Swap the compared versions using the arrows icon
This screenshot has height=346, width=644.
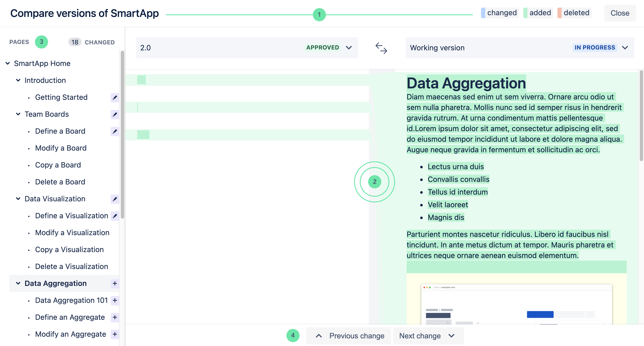click(381, 48)
